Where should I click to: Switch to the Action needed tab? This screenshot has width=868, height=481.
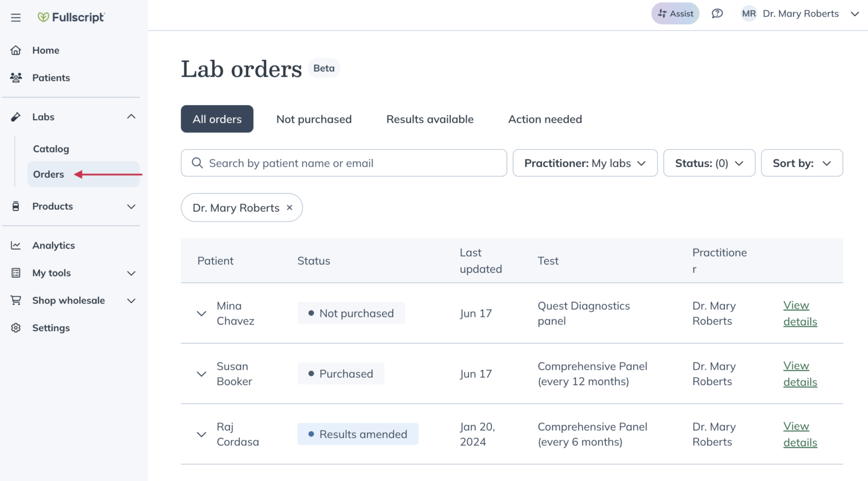[x=544, y=119]
